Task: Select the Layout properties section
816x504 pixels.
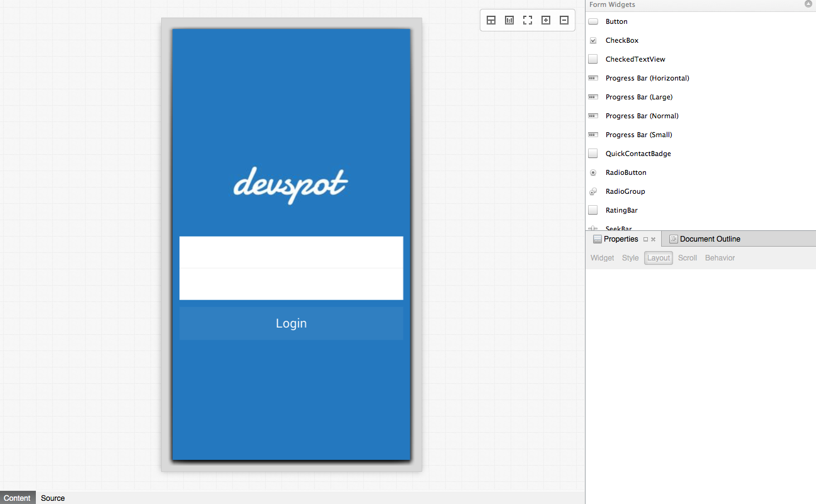Action: pos(659,258)
